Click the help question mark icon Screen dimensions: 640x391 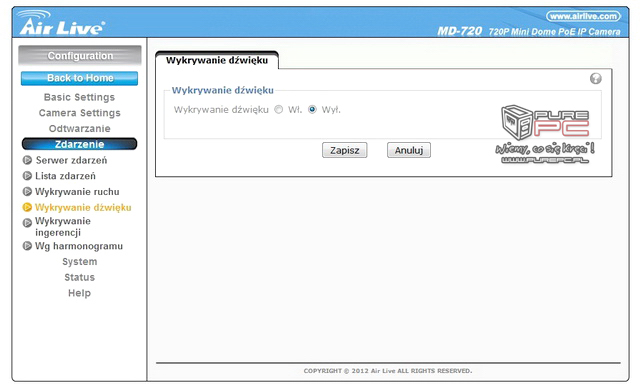pyautogui.click(x=596, y=78)
